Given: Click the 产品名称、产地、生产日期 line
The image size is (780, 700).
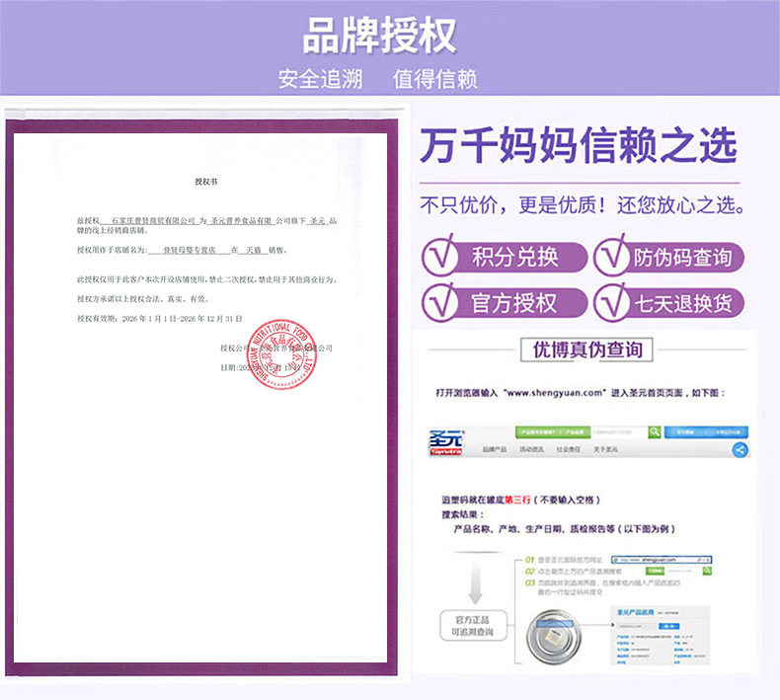Looking at the screenshot, I should (x=564, y=529).
